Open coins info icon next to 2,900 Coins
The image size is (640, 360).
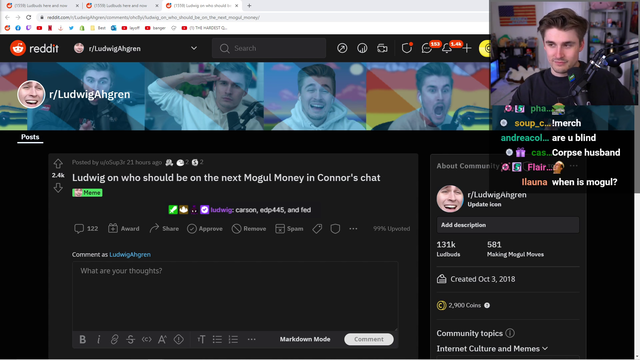coord(487,305)
